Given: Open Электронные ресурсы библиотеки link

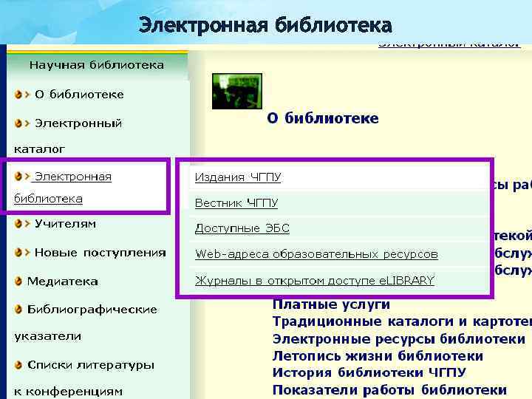Looking at the screenshot, I should [x=399, y=339].
